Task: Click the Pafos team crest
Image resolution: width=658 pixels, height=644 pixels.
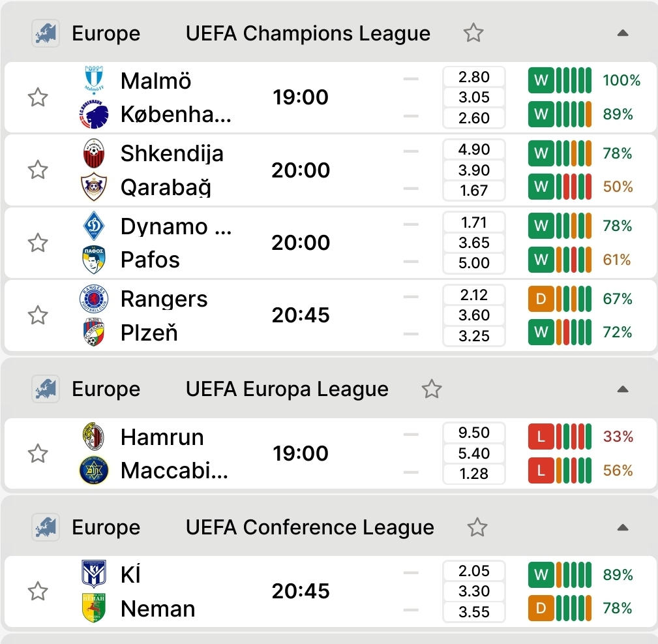Action: [x=94, y=260]
